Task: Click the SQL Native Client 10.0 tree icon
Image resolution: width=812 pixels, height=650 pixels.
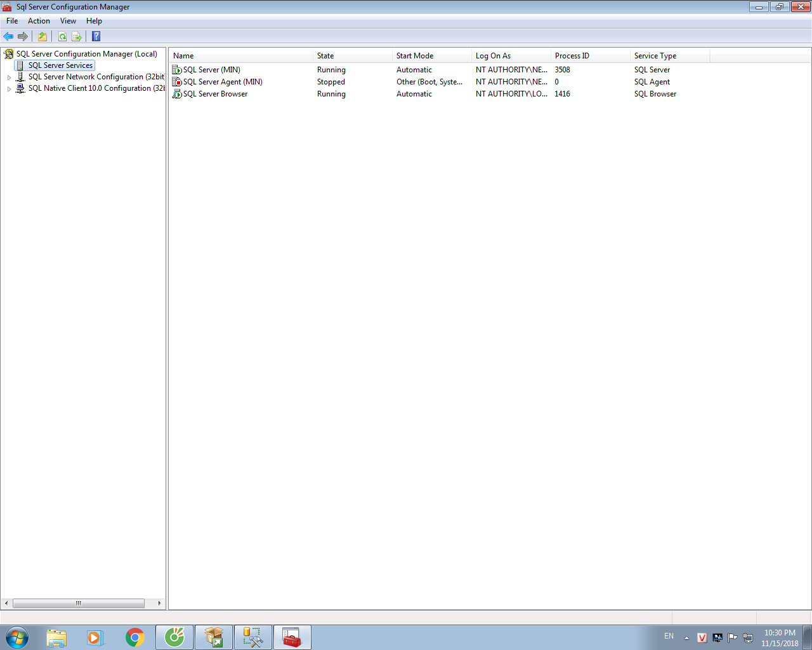Action: [20, 88]
